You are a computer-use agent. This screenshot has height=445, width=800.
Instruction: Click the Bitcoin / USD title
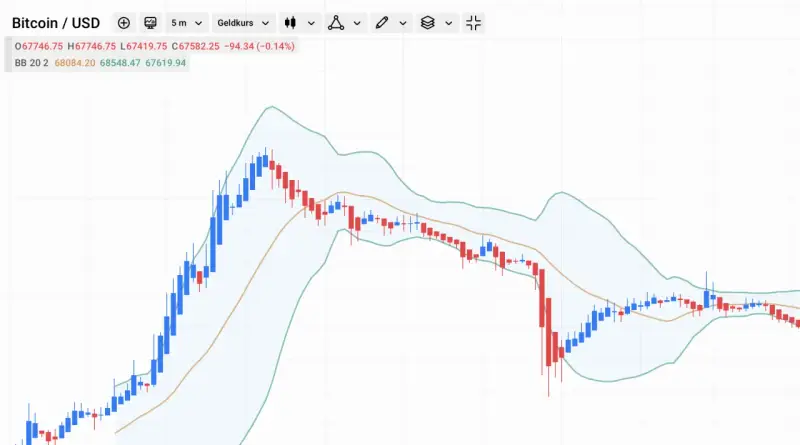56,23
